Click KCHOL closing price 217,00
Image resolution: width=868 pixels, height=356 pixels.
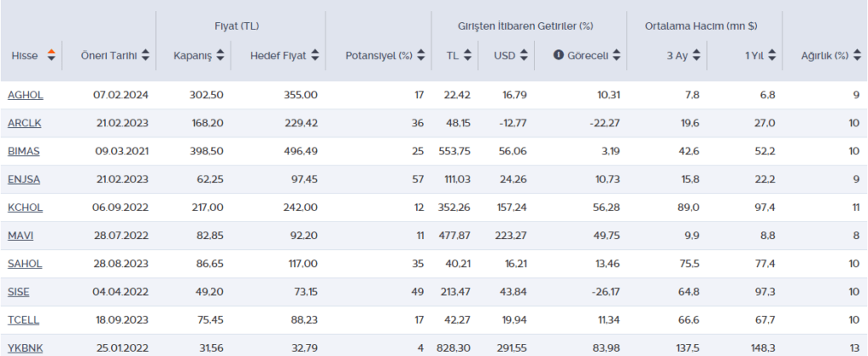point(208,208)
